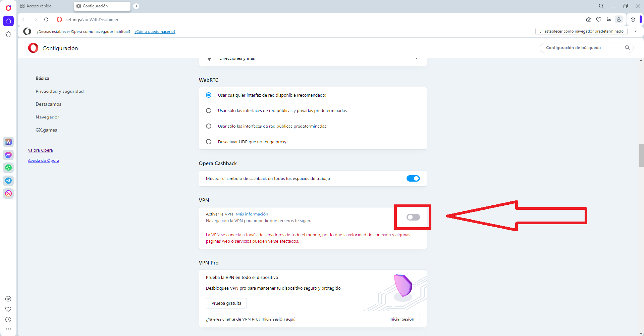The width and height of the screenshot is (644, 336).
Task: Open sidebar three-dots setup menu
Action: (8, 329)
